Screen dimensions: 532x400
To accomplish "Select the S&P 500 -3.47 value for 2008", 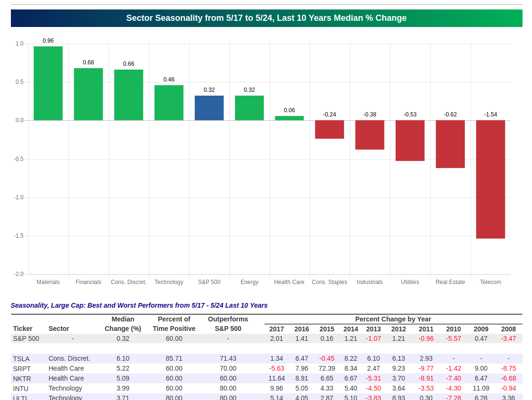I will pos(508,338).
